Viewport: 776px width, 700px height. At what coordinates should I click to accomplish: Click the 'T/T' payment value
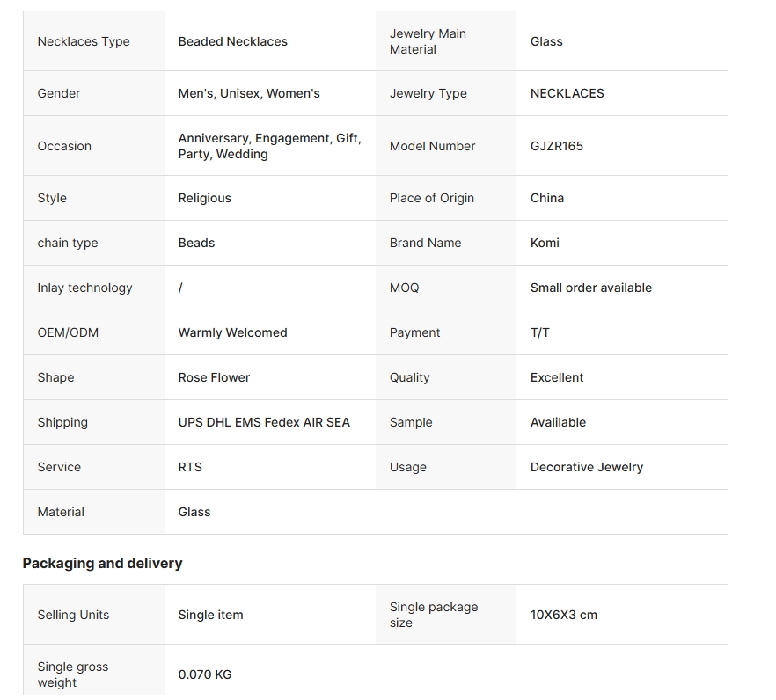[x=539, y=332]
